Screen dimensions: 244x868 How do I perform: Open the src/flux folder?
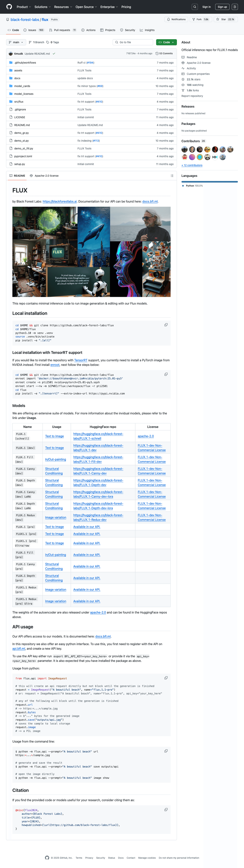19,102
